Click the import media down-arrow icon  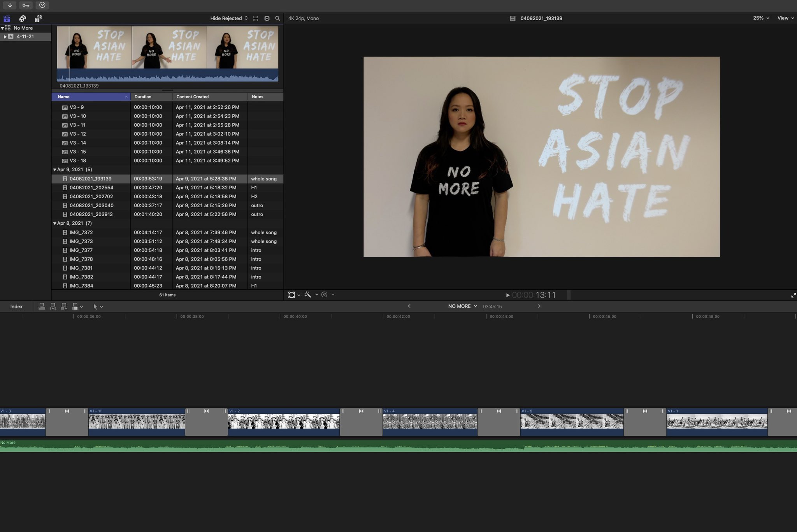(10, 5)
